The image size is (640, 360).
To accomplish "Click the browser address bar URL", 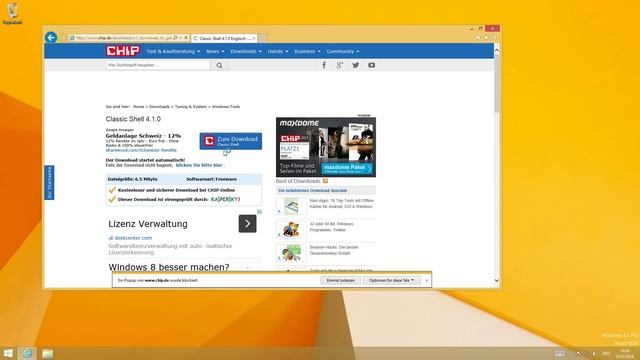I will click(124, 38).
